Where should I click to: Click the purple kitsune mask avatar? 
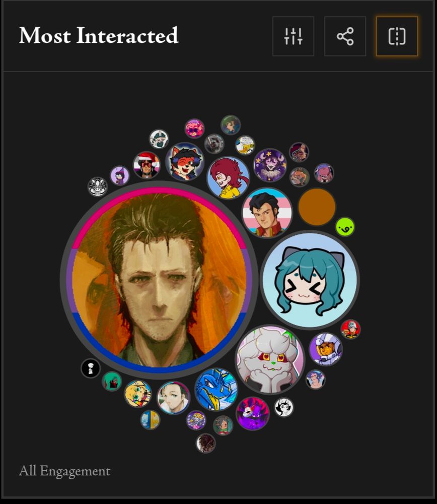pyautogui.click(x=253, y=414)
